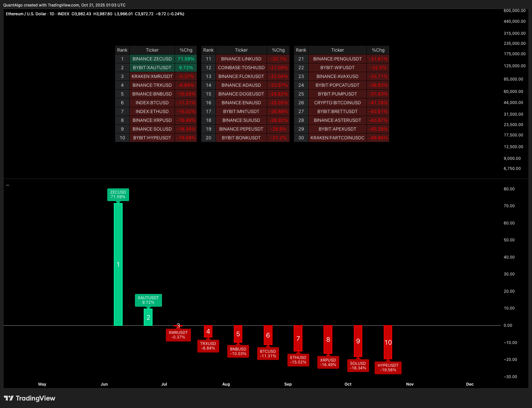Select the BYBIT:HYPEUSDT ticker cell
The image size is (532, 408).
tap(152, 138)
